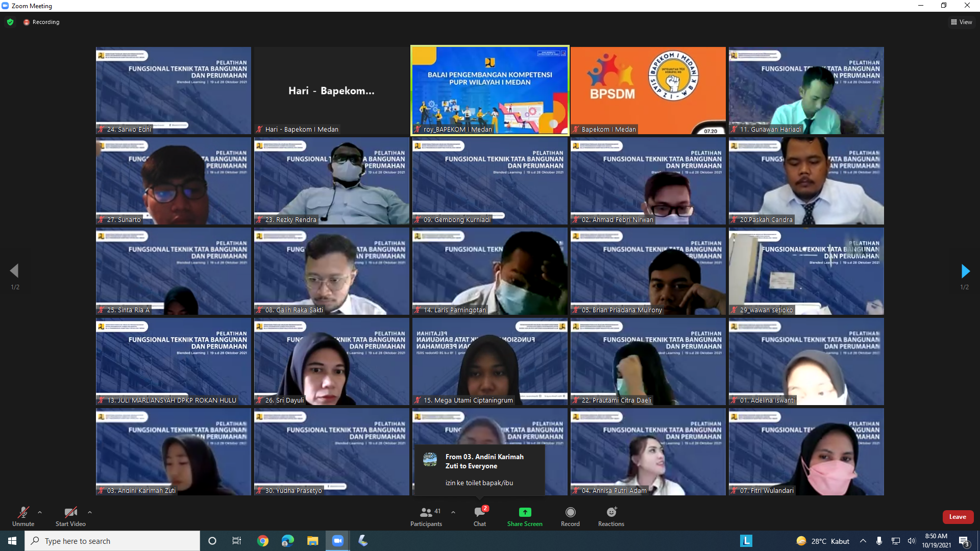The image size is (980, 551).
Task: Launch Google Chrome from taskbar
Action: tap(263, 541)
